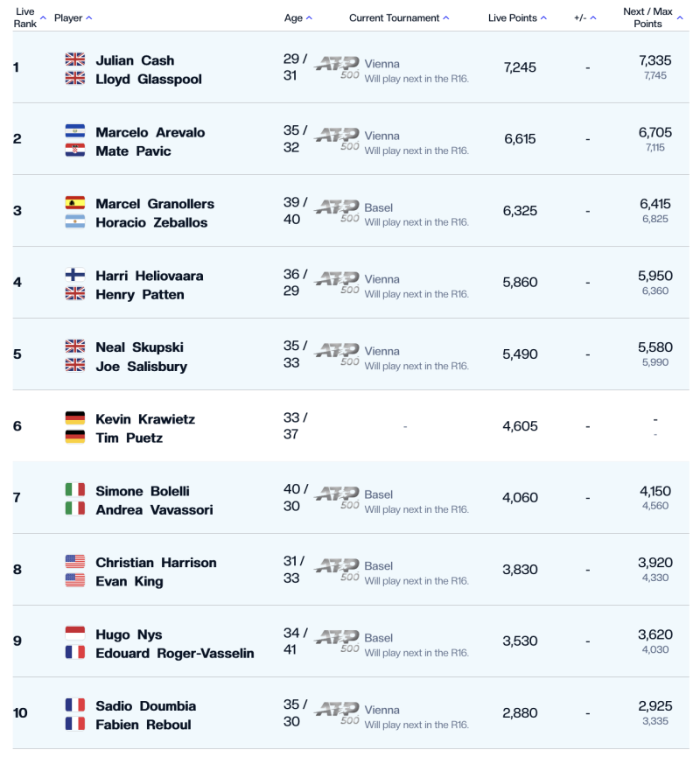Click Harri Heliovaara's Finnish flag icon
Image resolution: width=700 pixels, height=757 pixels.
(75, 275)
